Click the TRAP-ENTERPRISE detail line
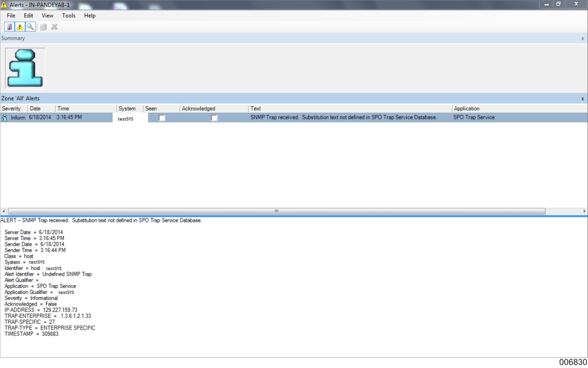The image size is (588, 368). [x=48, y=316]
